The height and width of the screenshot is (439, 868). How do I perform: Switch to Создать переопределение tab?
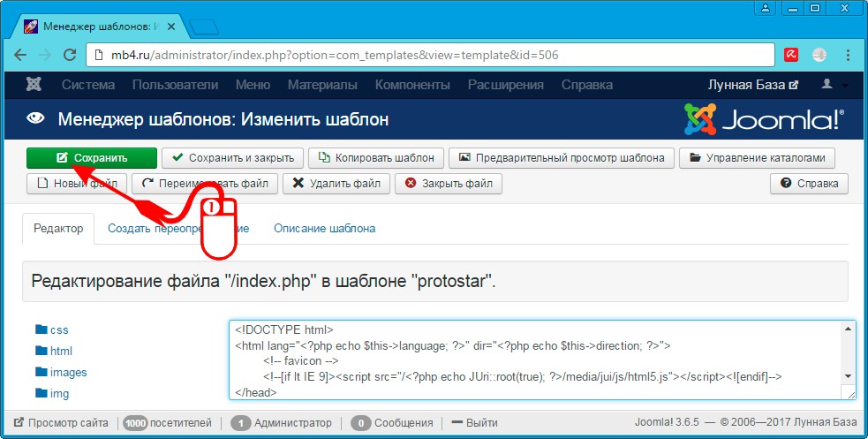click(178, 228)
